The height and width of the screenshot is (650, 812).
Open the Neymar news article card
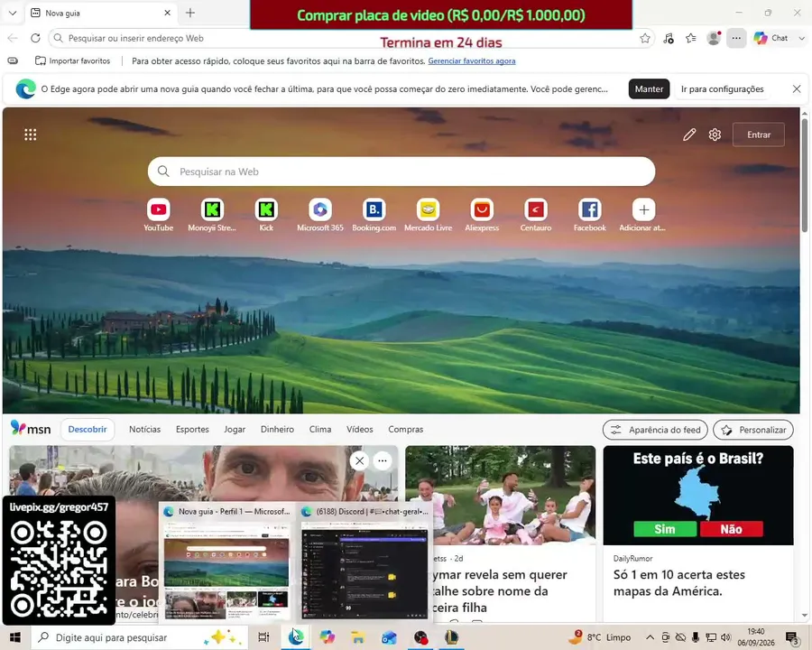(x=500, y=534)
